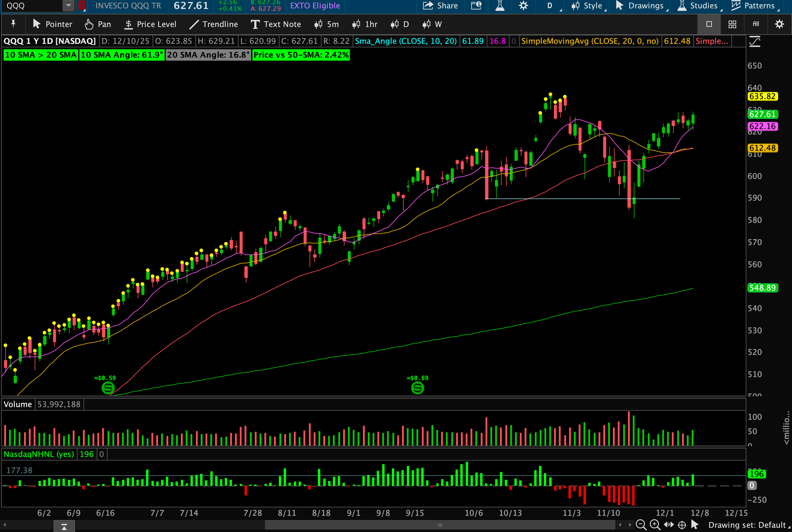
Task: Switch to single chart layout view
Action: pos(709,24)
